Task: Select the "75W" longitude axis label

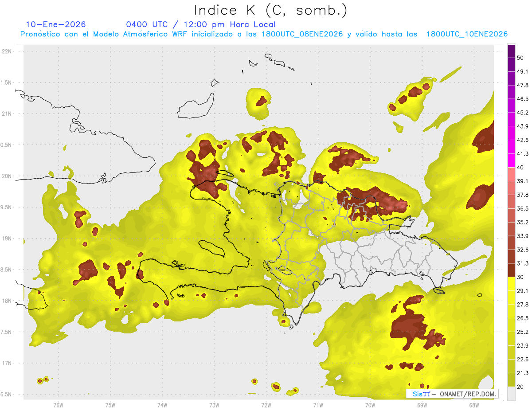Action: point(110,405)
